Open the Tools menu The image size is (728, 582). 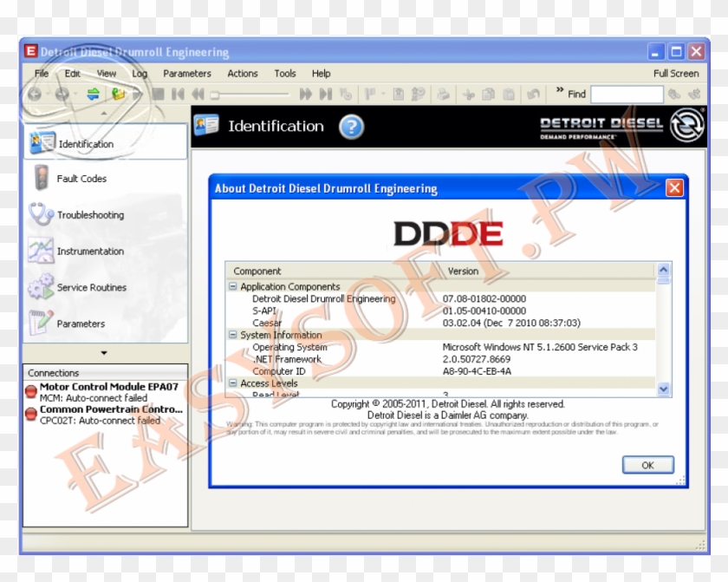284,73
